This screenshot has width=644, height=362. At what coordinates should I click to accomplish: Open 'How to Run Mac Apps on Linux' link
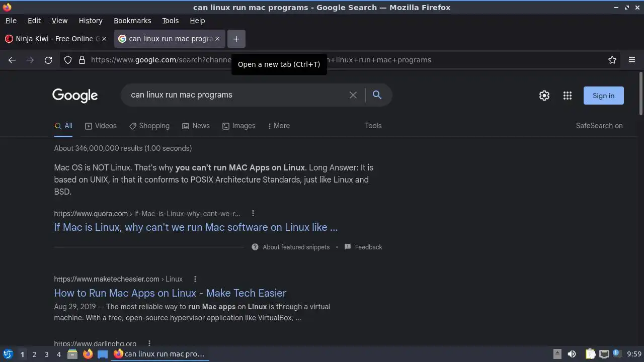tap(170, 293)
